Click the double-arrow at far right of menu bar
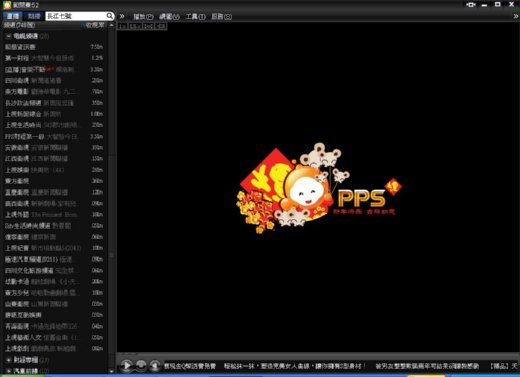Screen dimensions: 520x377 (516, 16)
